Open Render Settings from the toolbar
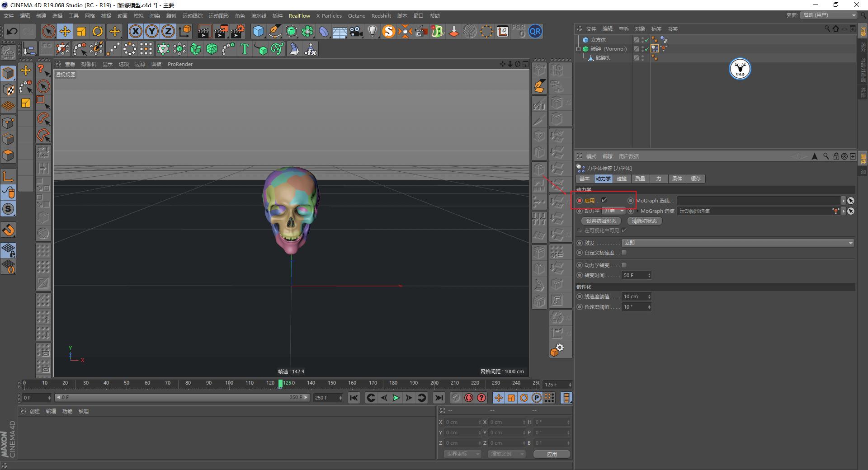The image size is (868, 470). click(237, 31)
